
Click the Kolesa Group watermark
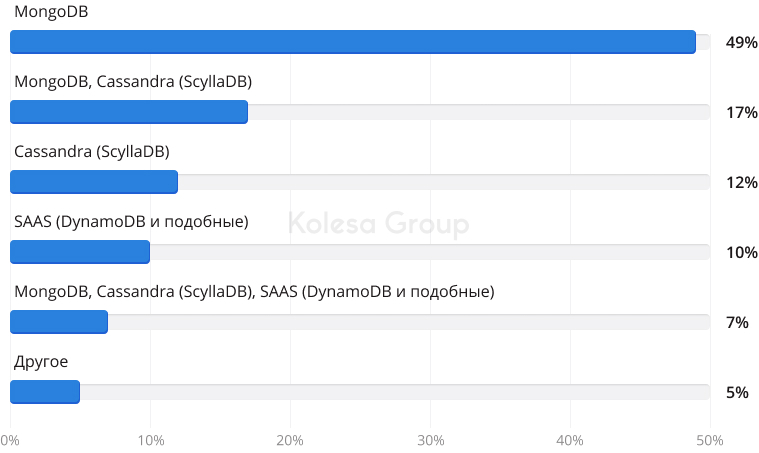point(379,224)
